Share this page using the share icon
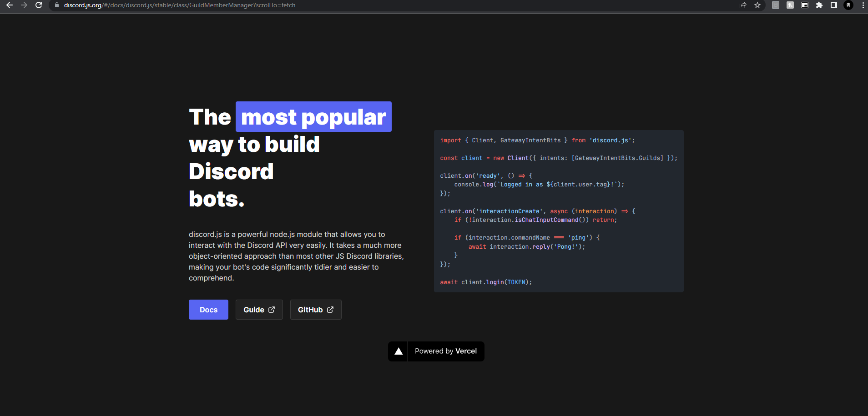This screenshot has width=868, height=416. click(743, 5)
